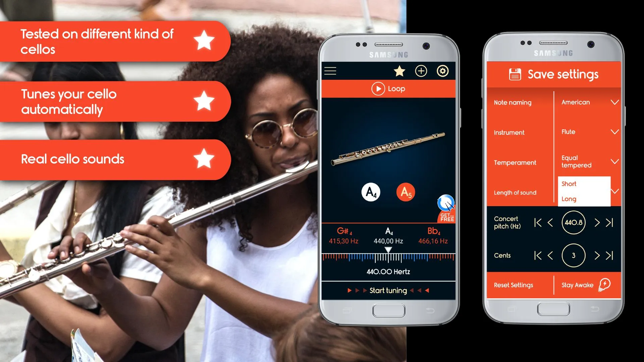644x362 pixels.
Task: Select Long from length of sound
Action: point(570,198)
